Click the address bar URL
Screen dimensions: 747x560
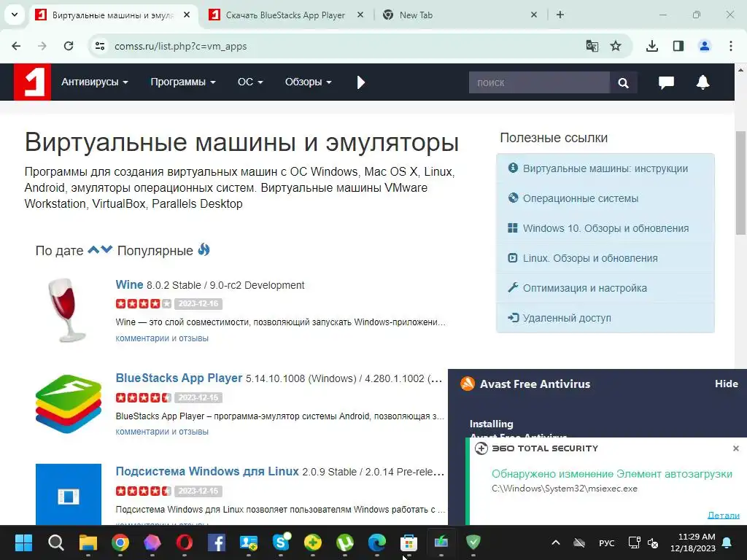coord(181,46)
